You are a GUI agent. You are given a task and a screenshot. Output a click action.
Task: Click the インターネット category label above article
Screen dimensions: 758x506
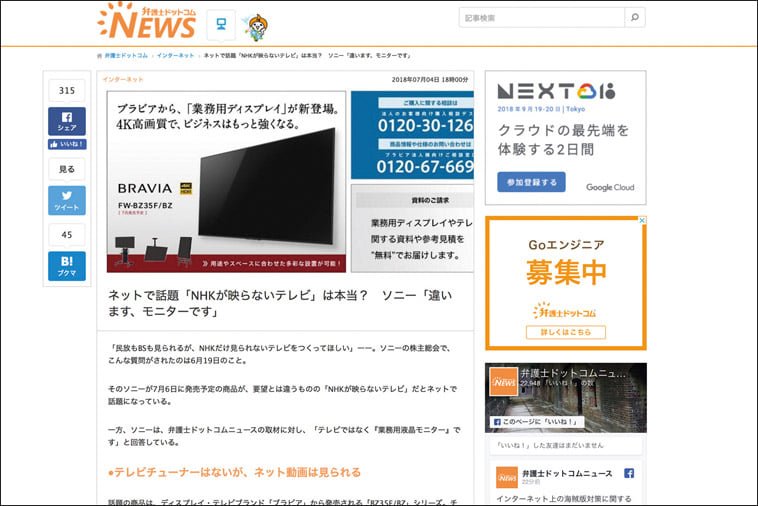[x=123, y=79]
